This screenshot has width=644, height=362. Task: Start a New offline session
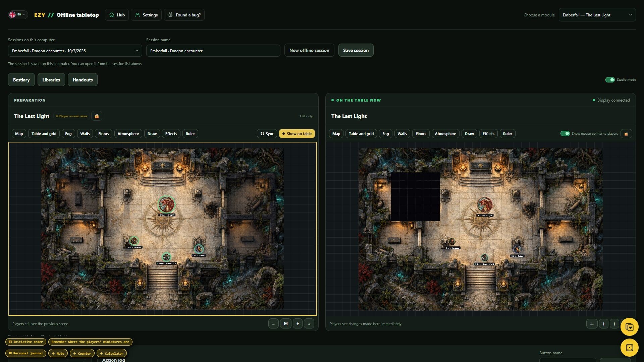coord(309,50)
